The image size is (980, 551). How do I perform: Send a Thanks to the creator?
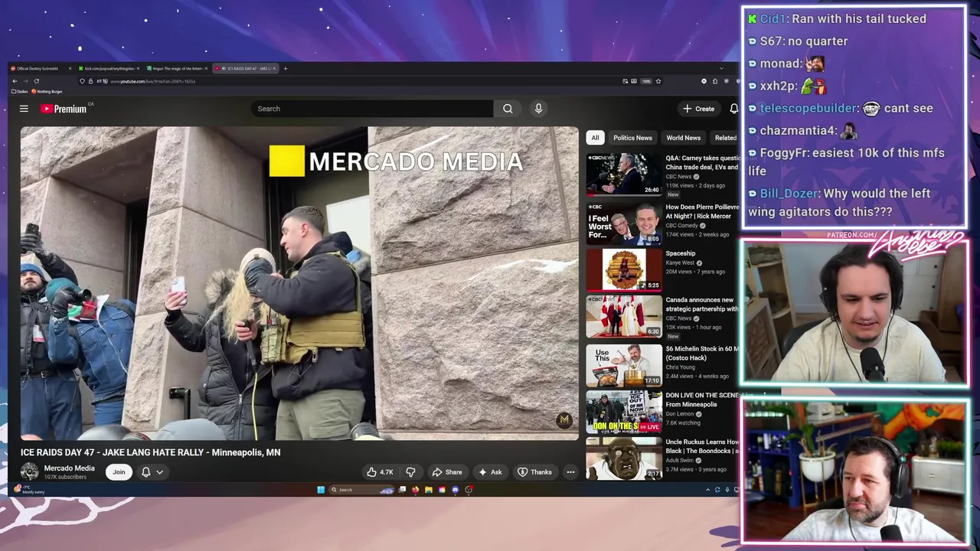point(534,472)
